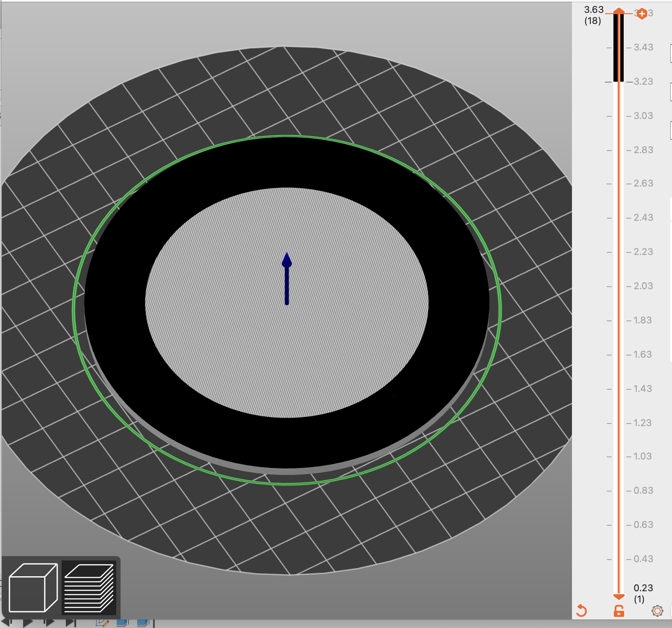Click the 1.23 height mark on ruler
The height and width of the screenshot is (628, 672).
[x=643, y=423]
